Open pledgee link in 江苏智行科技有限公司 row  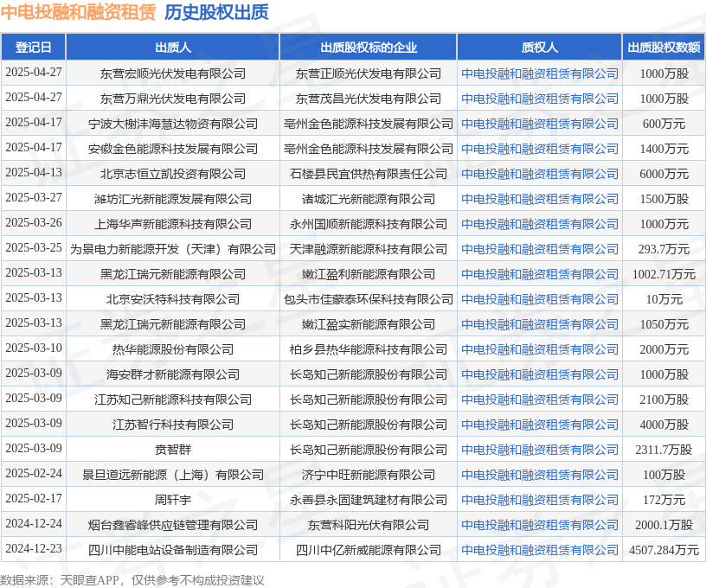coord(539,425)
